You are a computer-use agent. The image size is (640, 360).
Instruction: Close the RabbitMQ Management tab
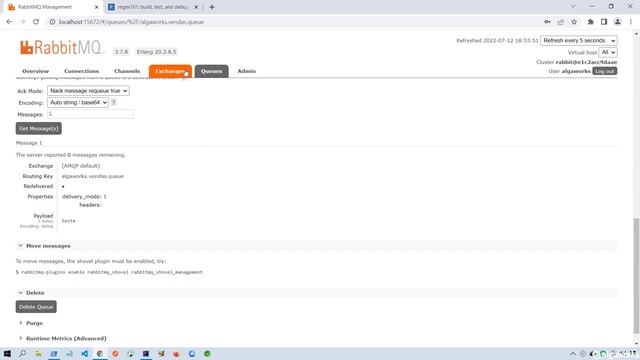(x=97, y=7)
